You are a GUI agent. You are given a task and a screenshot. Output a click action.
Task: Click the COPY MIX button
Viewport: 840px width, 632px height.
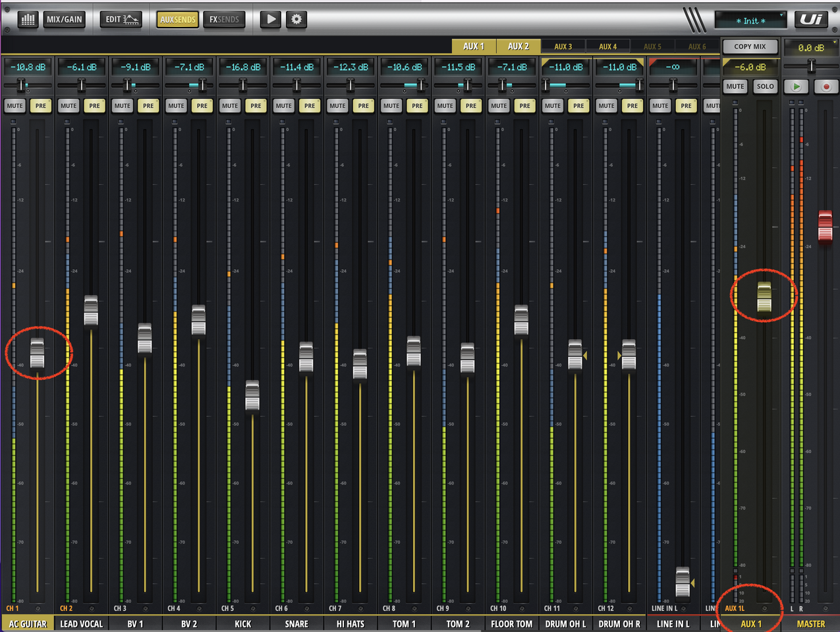click(x=750, y=47)
